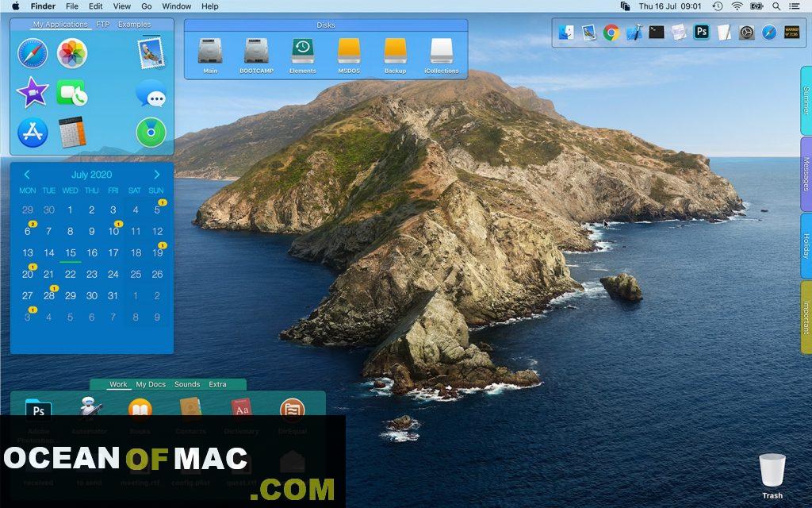This screenshot has height=508, width=812.
Task: Go to the previous month in calendar
Action: click(x=27, y=175)
